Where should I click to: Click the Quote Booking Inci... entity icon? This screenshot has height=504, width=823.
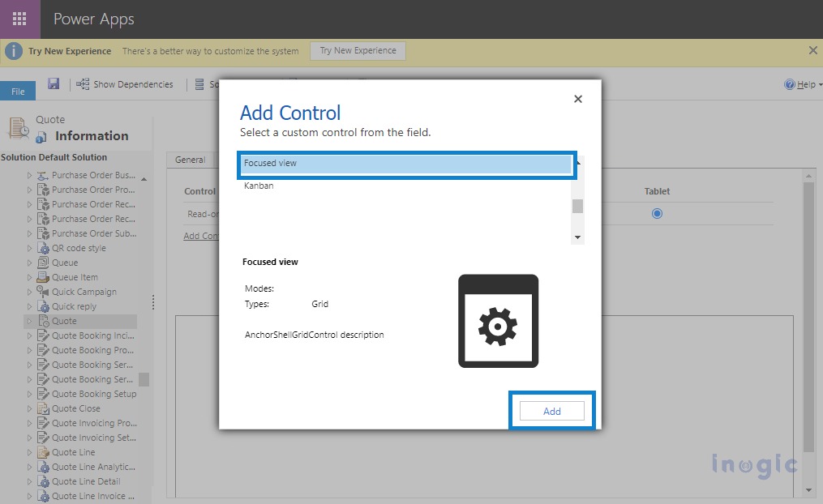click(x=44, y=335)
